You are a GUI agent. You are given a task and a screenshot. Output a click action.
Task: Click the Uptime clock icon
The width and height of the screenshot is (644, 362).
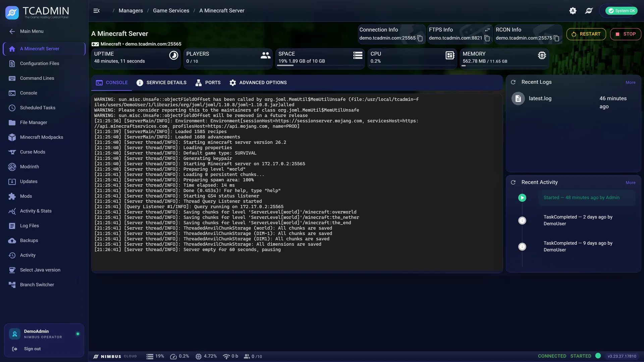173,55
